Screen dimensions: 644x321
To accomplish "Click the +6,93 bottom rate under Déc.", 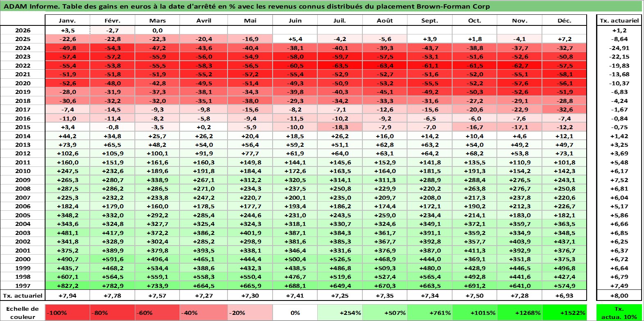I will pyautogui.click(x=564, y=296).
